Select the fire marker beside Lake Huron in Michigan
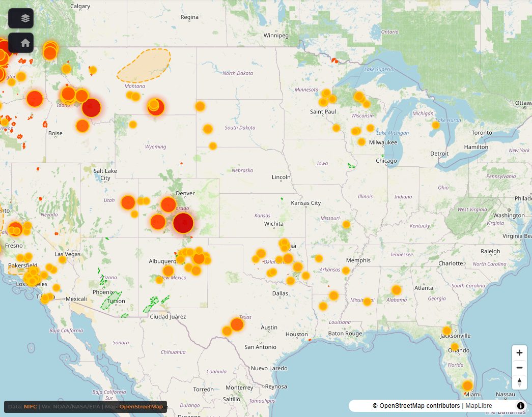The width and height of the screenshot is (532, 417). point(436,125)
